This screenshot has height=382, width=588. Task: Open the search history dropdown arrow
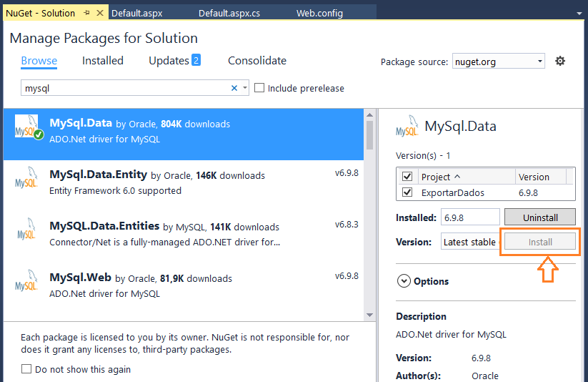(245, 88)
